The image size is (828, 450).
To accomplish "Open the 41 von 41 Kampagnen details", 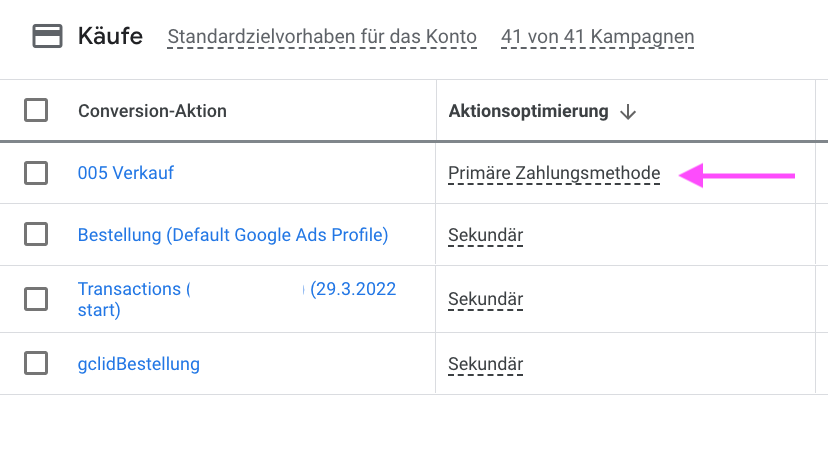I will point(598,36).
